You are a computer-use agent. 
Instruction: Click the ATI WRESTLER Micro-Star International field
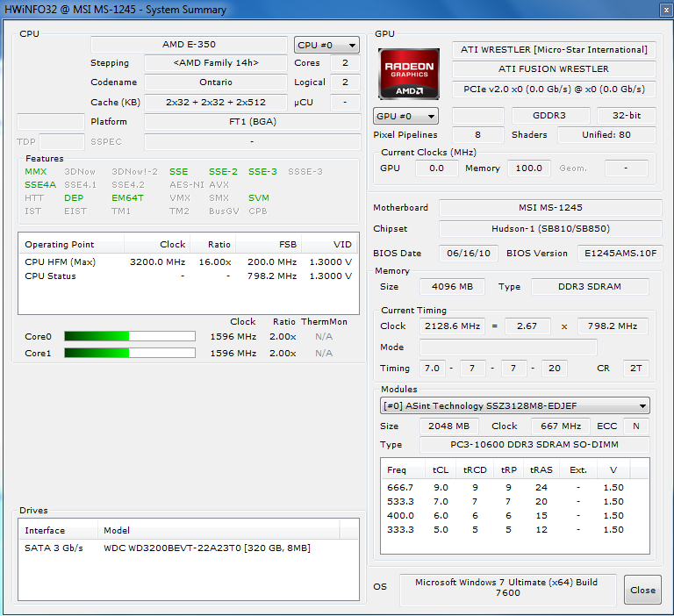coord(554,50)
